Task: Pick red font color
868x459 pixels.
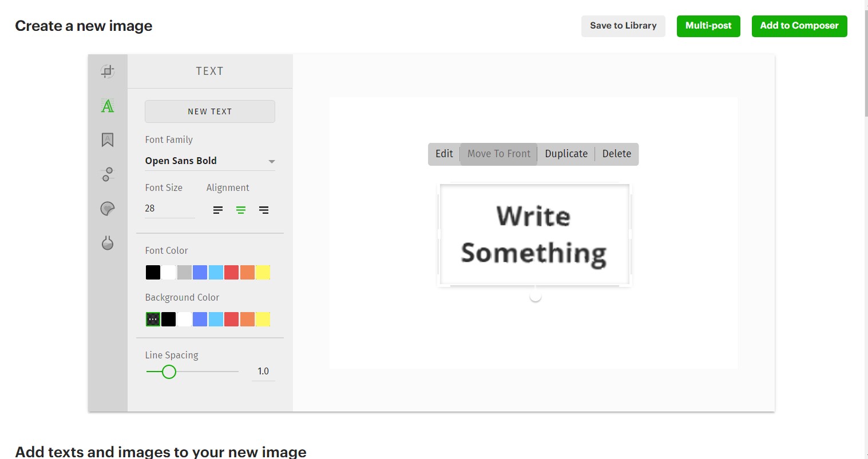Action: pos(232,273)
